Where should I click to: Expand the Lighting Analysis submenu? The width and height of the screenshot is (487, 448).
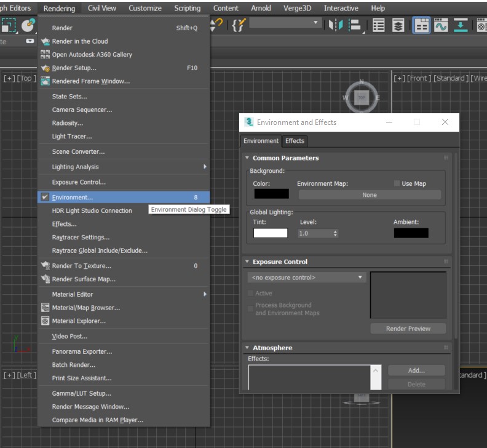[x=205, y=167]
